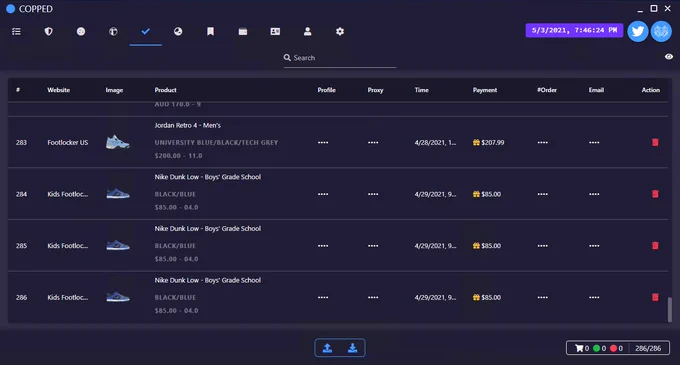Click the green status dot counter
Image resolution: width=680 pixels, height=365 pixels.
point(596,348)
